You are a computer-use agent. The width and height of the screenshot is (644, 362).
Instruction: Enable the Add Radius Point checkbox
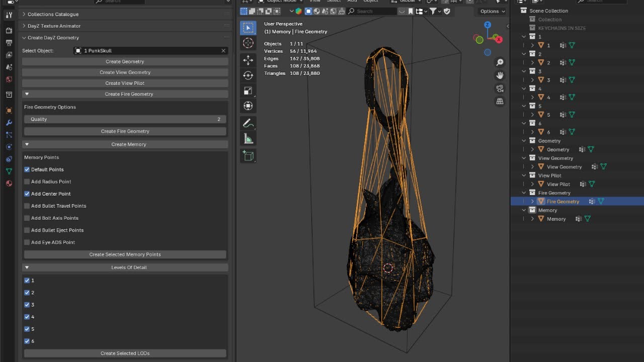pos(27,182)
